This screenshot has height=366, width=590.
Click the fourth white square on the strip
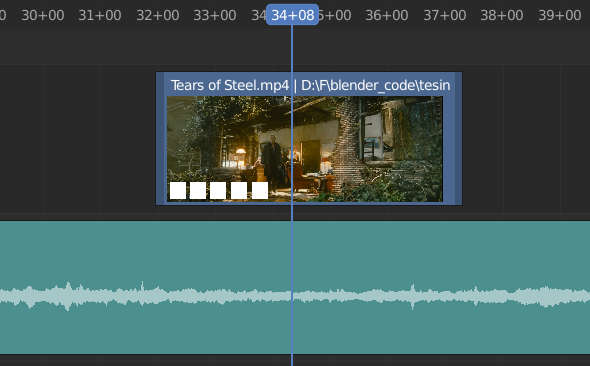(x=239, y=190)
